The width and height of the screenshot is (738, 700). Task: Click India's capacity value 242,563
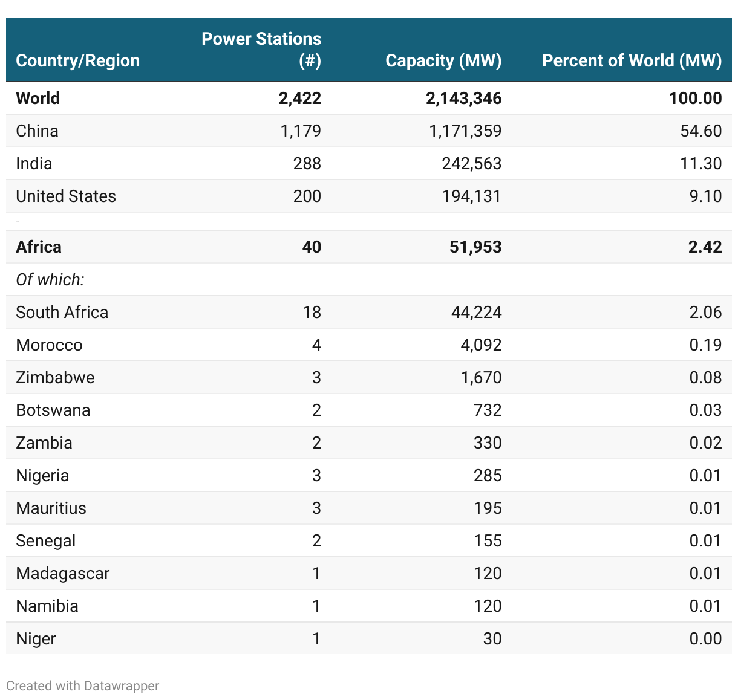tap(472, 163)
